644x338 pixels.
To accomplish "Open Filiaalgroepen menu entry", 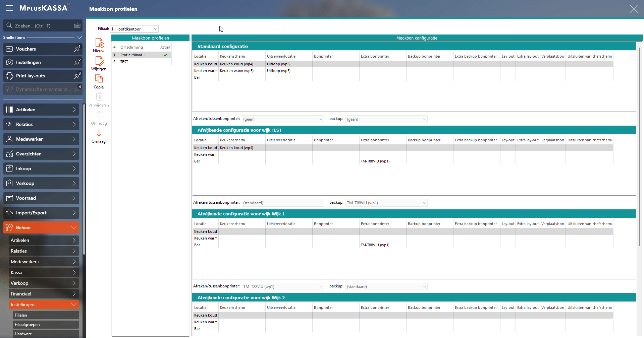I will pyautogui.click(x=46, y=325).
